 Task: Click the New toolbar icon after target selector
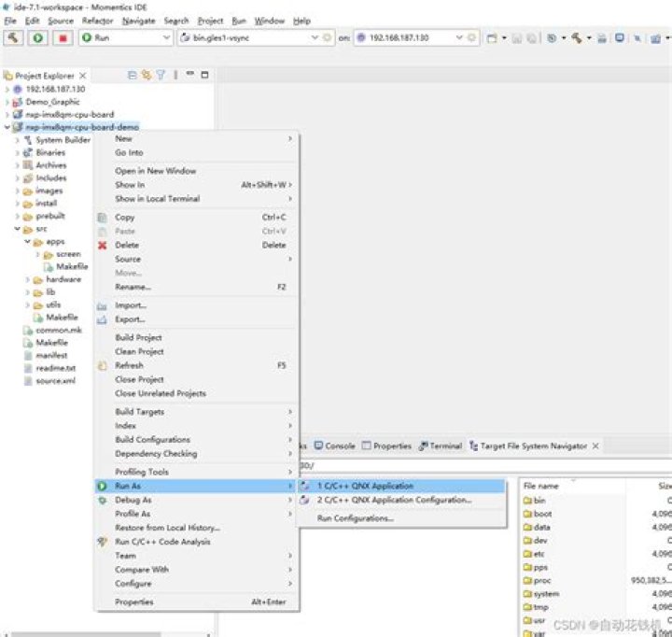(492, 38)
